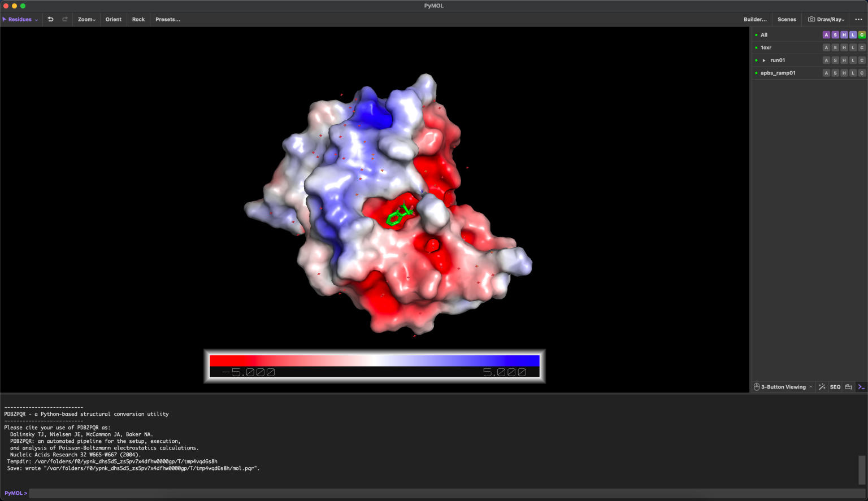Open the Draw/Ray dropdown
The width and height of the screenshot is (868, 501).
pyautogui.click(x=826, y=19)
